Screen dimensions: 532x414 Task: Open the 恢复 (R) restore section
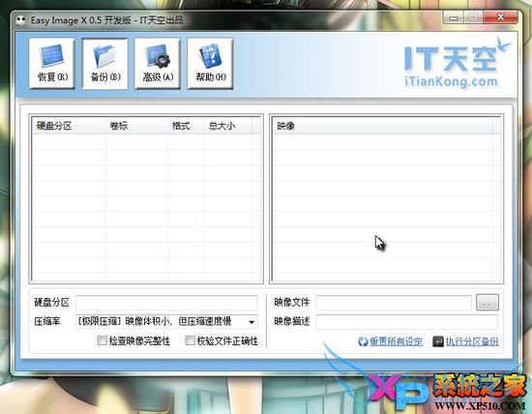(52, 64)
